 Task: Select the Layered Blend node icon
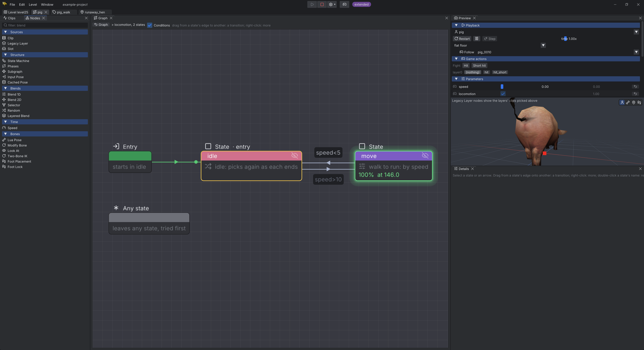point(4,116)
